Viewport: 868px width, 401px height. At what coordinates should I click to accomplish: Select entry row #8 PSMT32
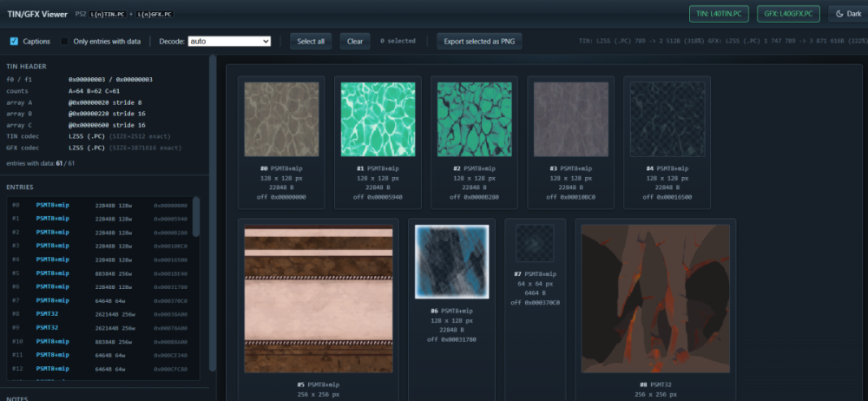100,314
